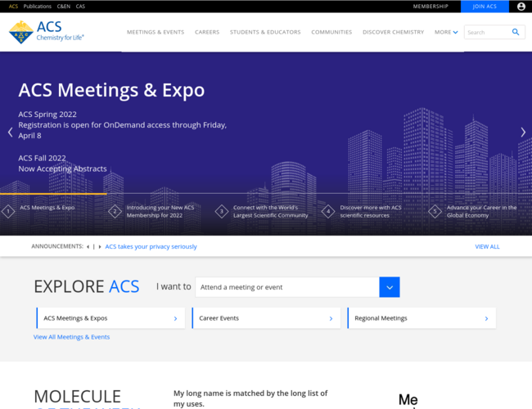Expand the MORE navigation dropdown

[x=446, y=32]
